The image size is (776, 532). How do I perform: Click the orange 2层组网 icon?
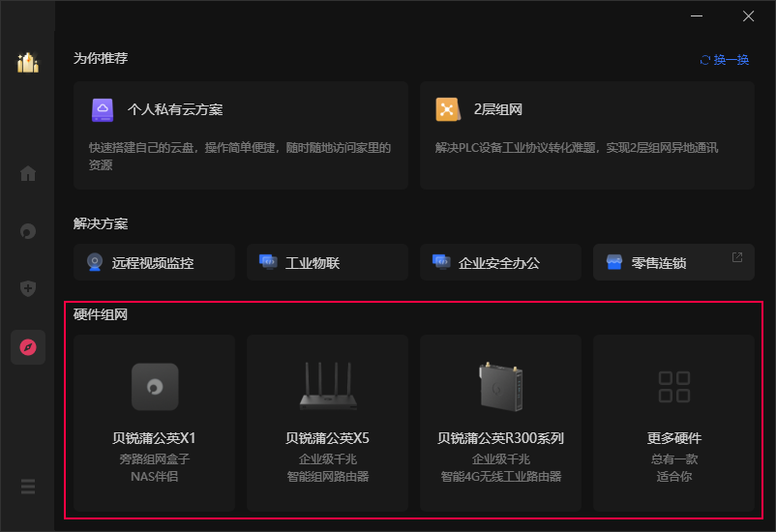pyautogui.click(x=448, y=109)
